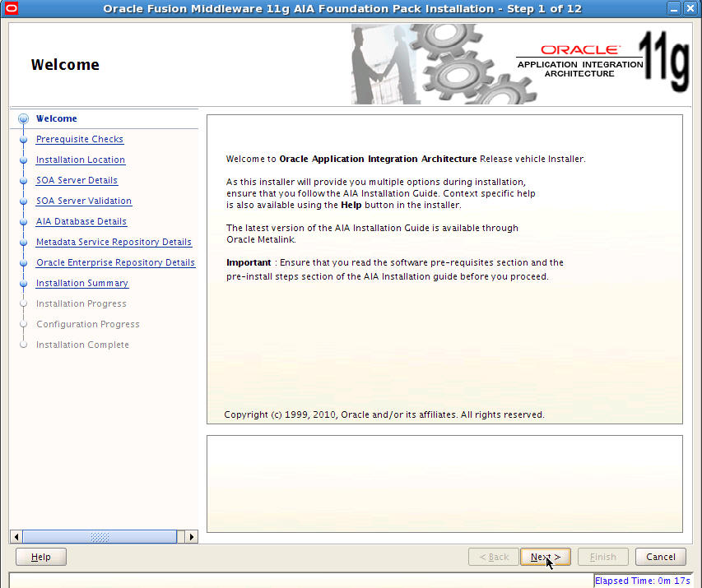Cancel the installation
The height and width of the screenshot is (588, 702).
[x=661, y=557]
